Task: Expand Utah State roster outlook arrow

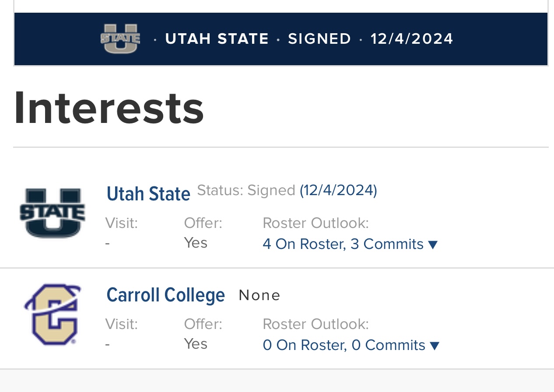Action: [433, 245]
